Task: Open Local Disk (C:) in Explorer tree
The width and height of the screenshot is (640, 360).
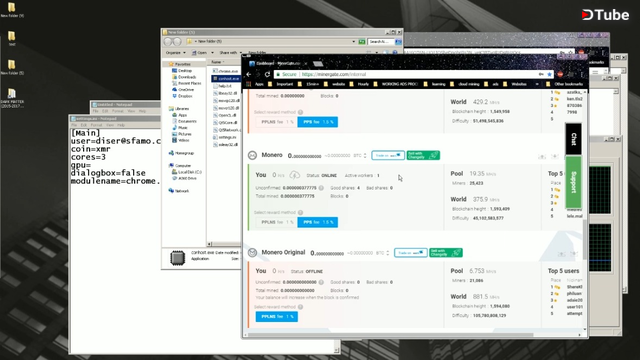Action: (x=187, y=172)
